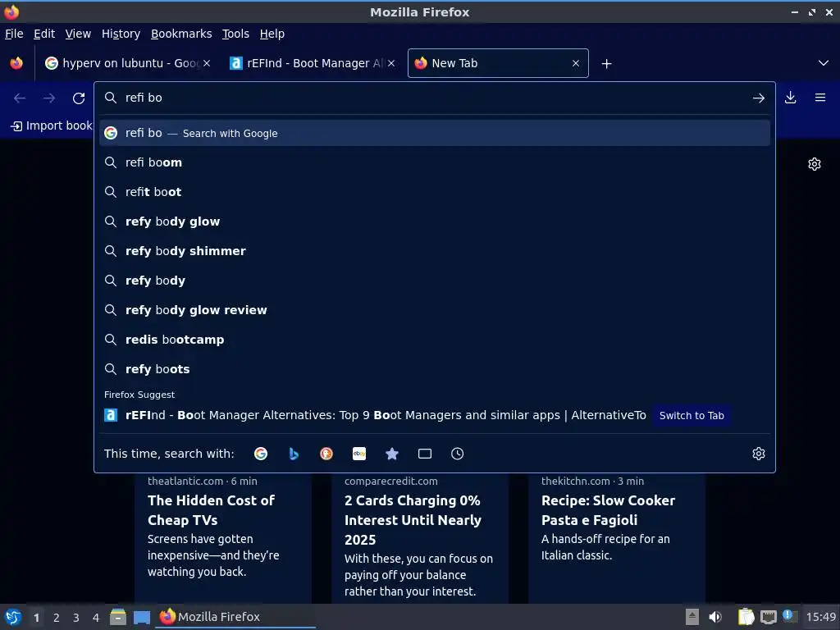The image size is (840, 630).
Task: Open the Lubuntu start menu icon
Action: point(13,617)
